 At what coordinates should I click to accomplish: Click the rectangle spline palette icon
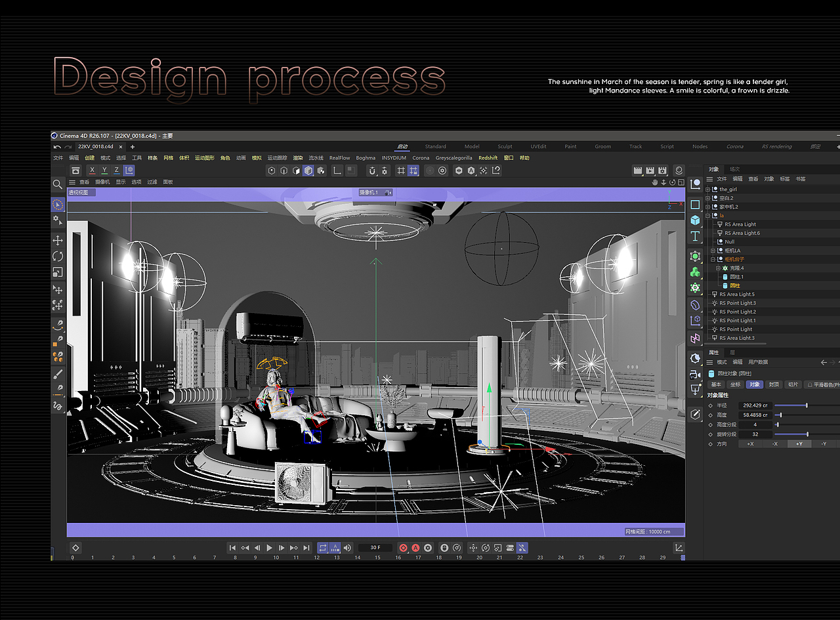[x=695, y=204]
